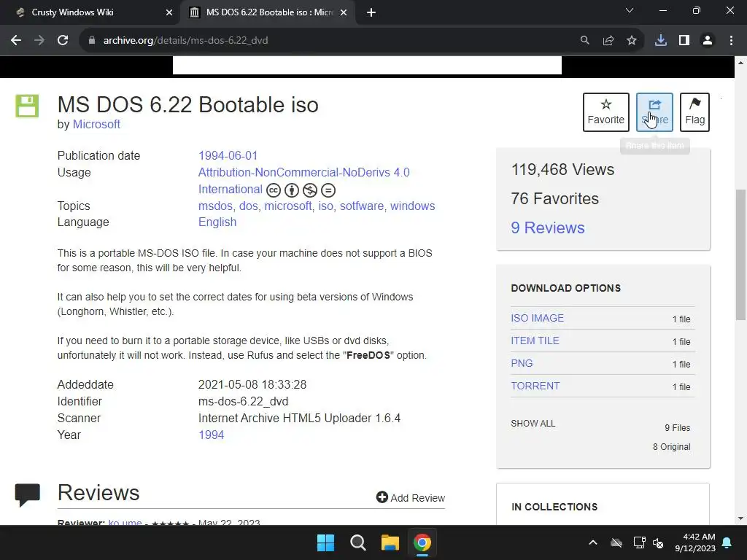Open File Explorer from the taskbar
747x560 pixels.
[390, 542]
